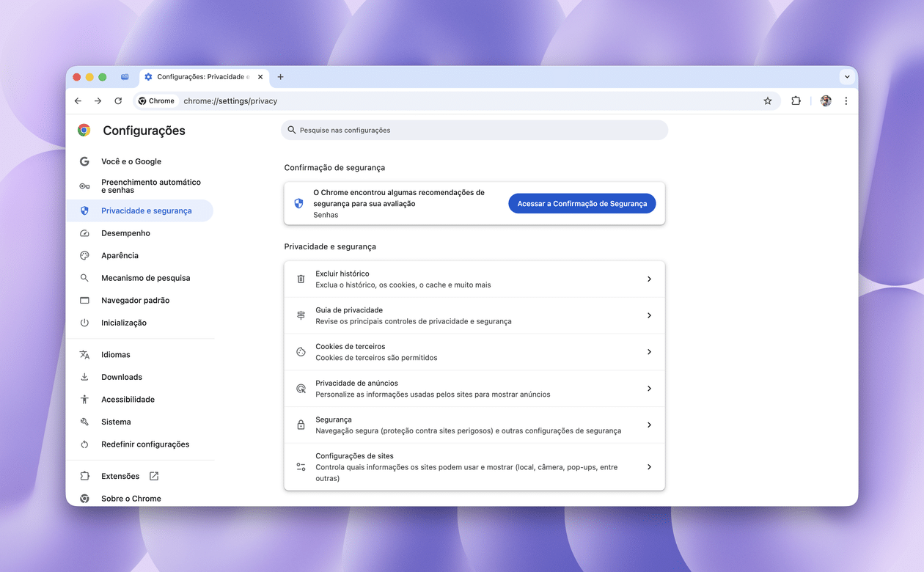Viewport: 924px width, 572px height.
Task: Select Desempenho in the sidebar
Action: (x=125, y=233)
